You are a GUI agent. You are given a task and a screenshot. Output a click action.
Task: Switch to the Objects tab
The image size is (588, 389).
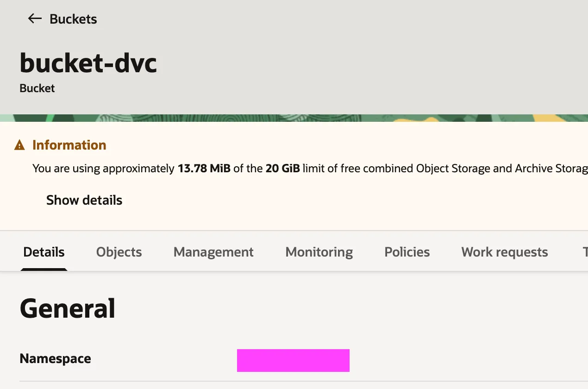click(x=119, y=252)
